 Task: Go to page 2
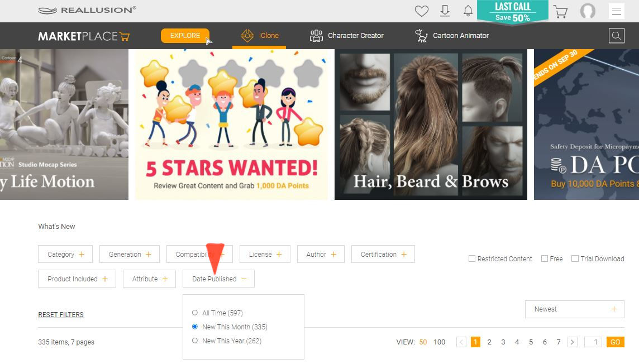[x=489, y=342]
